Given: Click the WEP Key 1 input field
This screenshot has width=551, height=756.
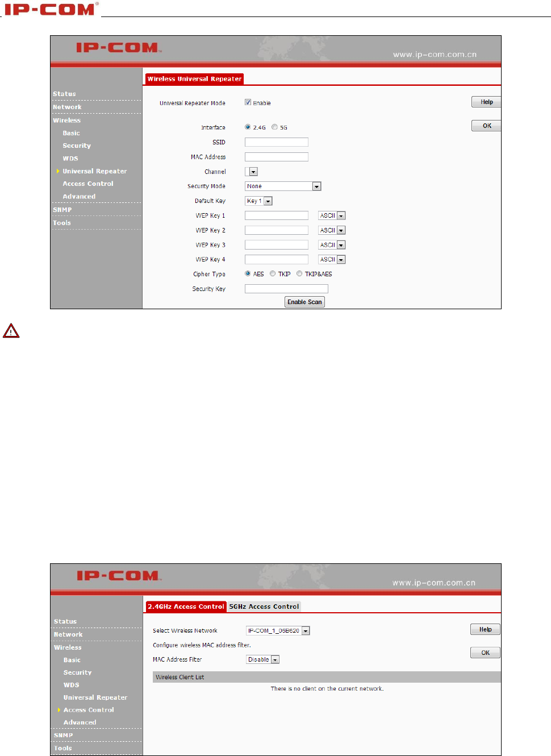Looking at the screenshot, I should 277,215.
